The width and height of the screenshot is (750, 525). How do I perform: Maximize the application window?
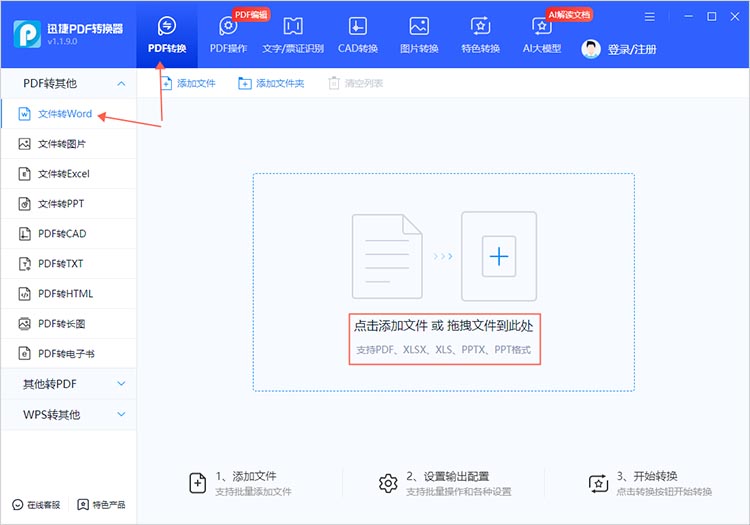click(x=712, y=17)
